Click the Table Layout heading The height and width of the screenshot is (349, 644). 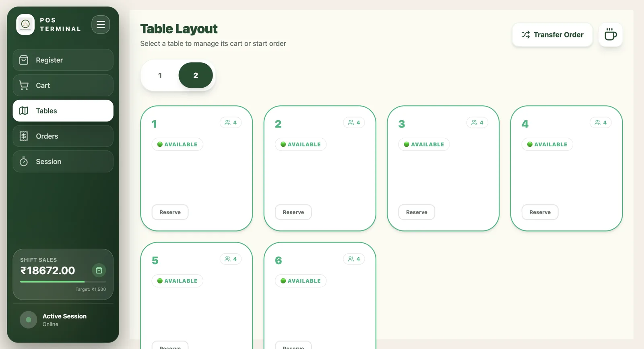[x=179, y=29]
